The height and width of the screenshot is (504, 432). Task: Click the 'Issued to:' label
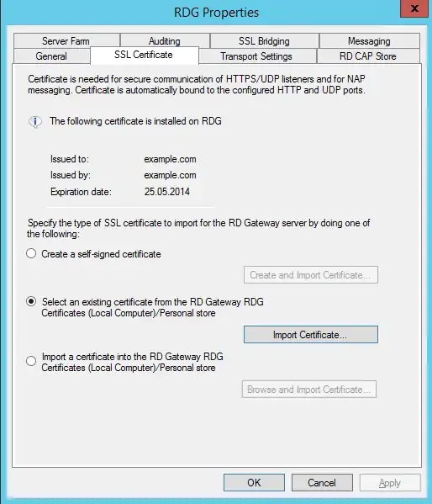pos(70,159)
